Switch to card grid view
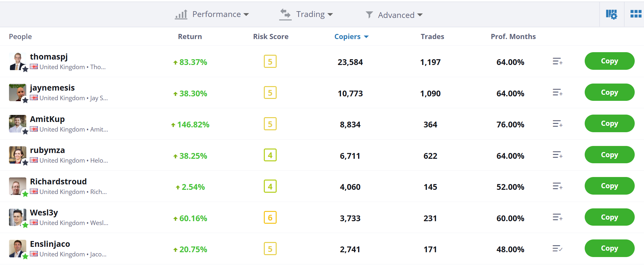Screen dimensions: 644x266 [635, 14]
